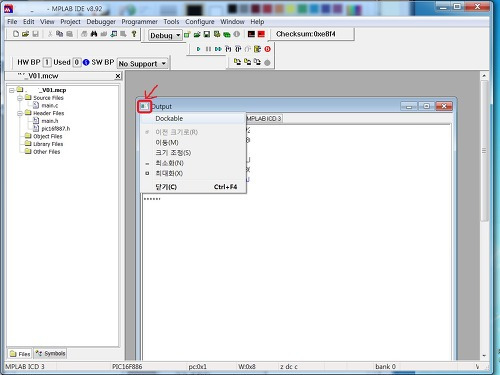Screen dimensions: 500x375
Task: Select main.c in the project tree
Action: coord(49,105)
